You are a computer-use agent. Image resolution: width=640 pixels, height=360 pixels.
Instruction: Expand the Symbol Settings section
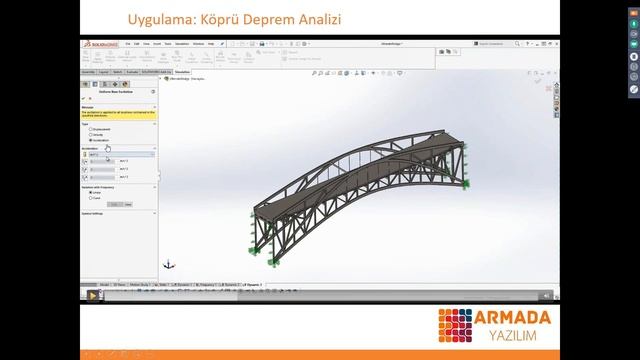[x=155, y=213]
